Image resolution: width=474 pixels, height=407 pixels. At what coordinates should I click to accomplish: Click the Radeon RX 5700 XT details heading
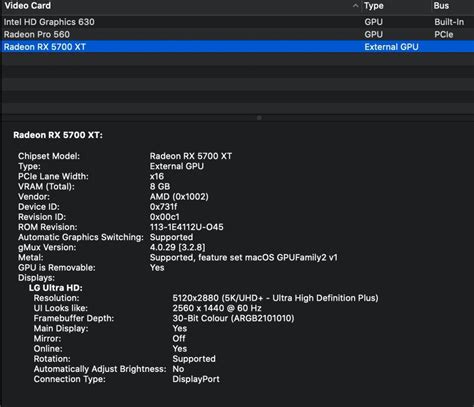58,135
